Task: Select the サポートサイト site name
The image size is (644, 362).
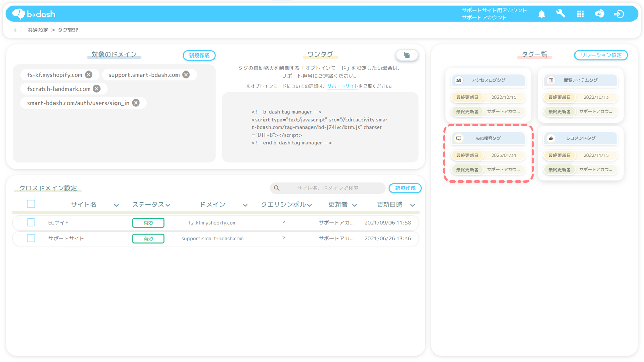Action: [66, 238]
